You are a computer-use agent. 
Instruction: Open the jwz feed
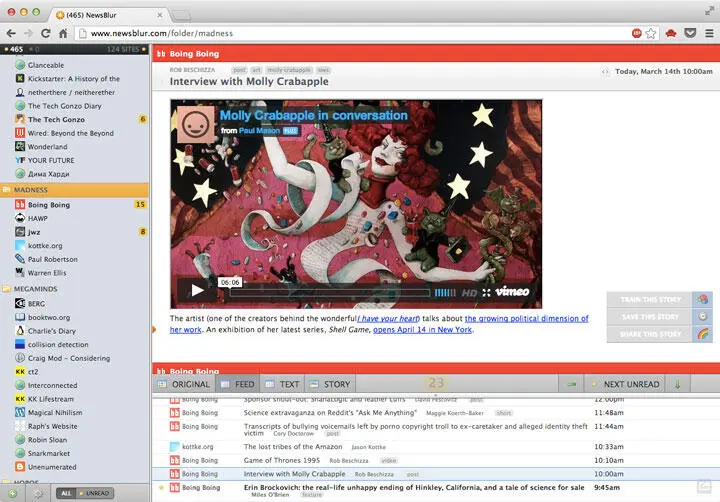(74, 232)
